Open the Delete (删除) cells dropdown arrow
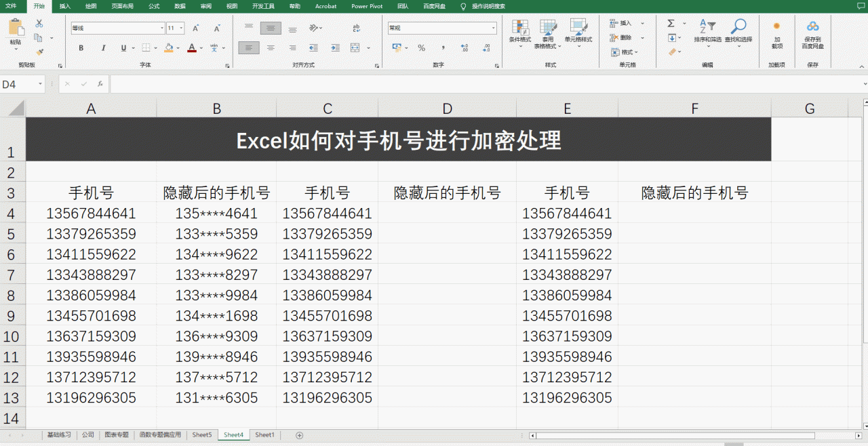This screenshot has width=868, height=446. tap(643, 38)
